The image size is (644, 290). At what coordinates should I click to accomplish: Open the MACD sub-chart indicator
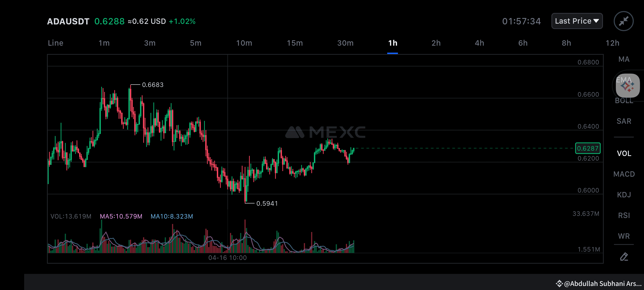[624, 174]
